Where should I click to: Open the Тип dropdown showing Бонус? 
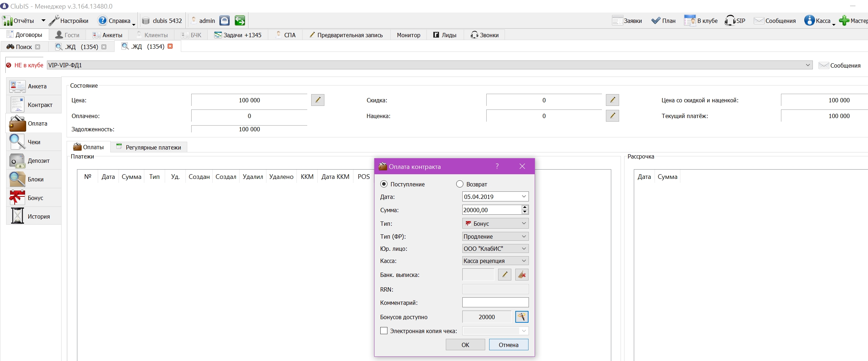click(495, 223)
